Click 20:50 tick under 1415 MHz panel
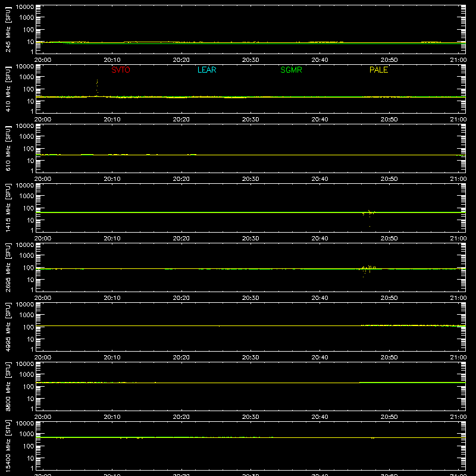 pyautogui.click(x=389, y=239)
